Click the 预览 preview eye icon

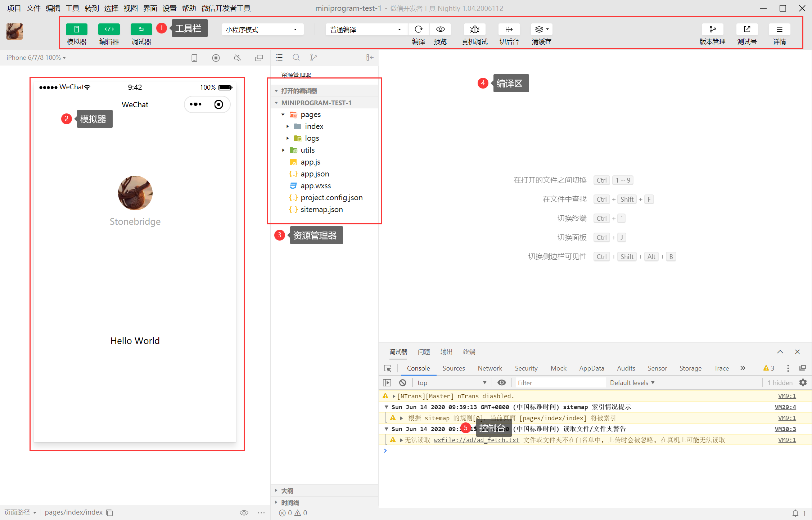click(441, 29)
